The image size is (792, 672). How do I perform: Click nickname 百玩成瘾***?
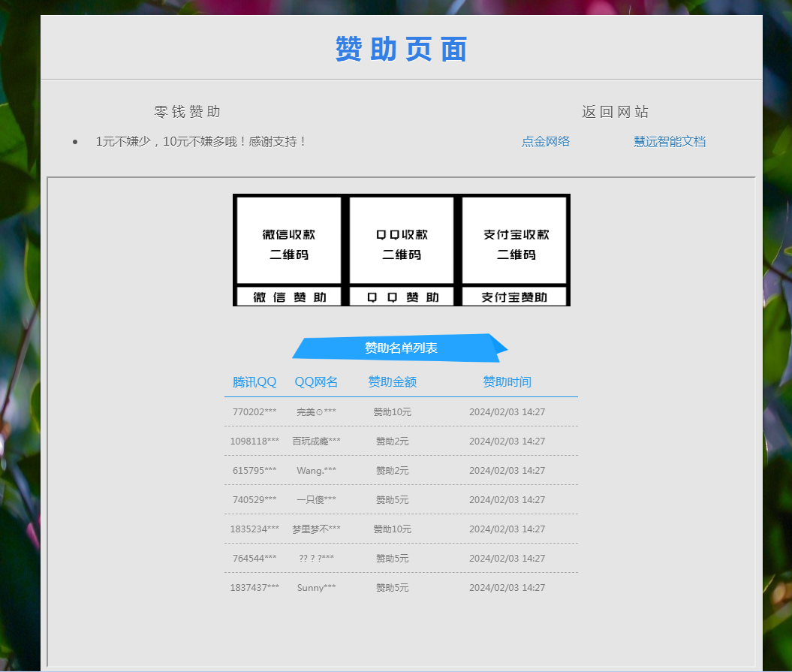click(x=316, y=441)
